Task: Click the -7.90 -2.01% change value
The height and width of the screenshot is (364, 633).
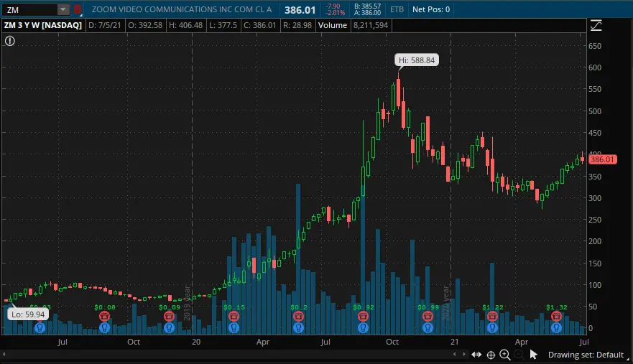Action: (x=335, y=9)
